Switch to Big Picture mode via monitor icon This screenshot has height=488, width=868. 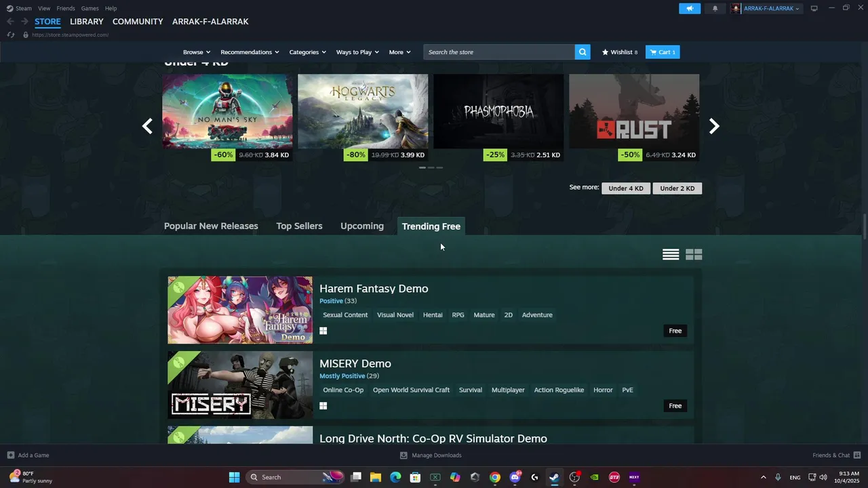(814, 8)
